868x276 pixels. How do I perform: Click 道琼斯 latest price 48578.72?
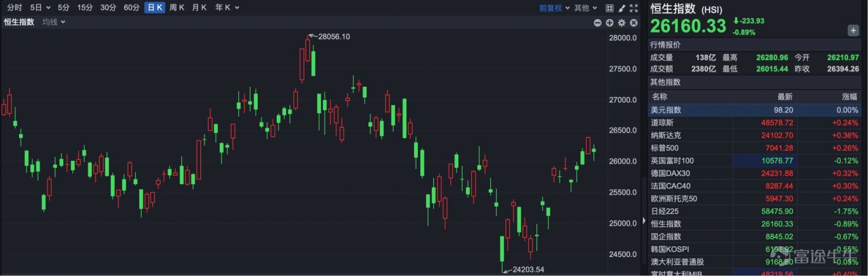[x=777, y=123]
